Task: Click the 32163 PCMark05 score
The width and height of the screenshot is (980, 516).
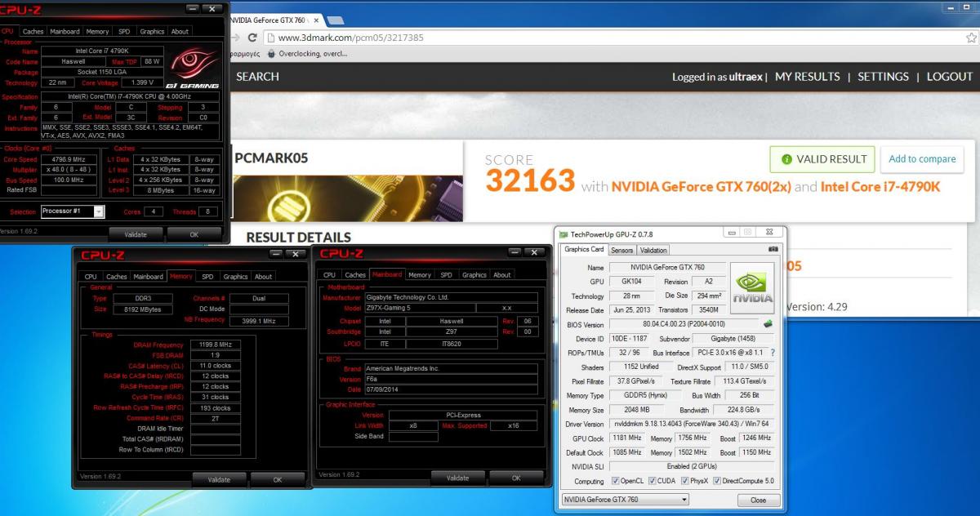Action: [530, 181]
